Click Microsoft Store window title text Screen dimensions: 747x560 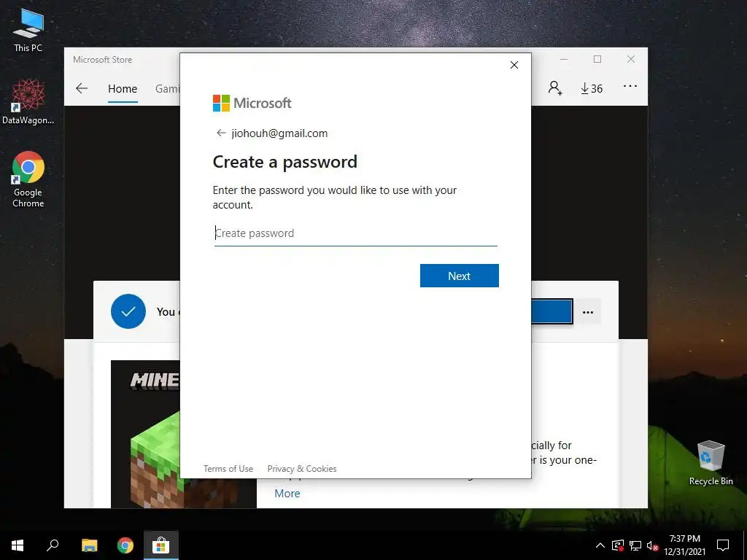[x=102, y=60]
